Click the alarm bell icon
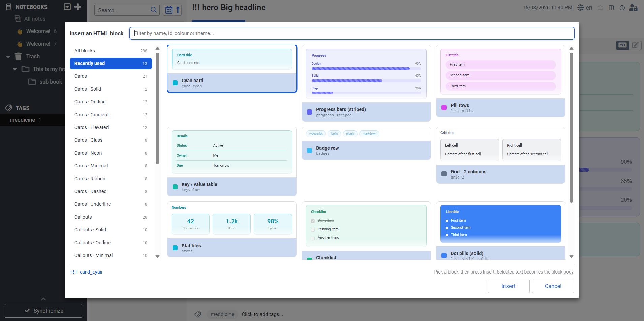 point(601,7)
